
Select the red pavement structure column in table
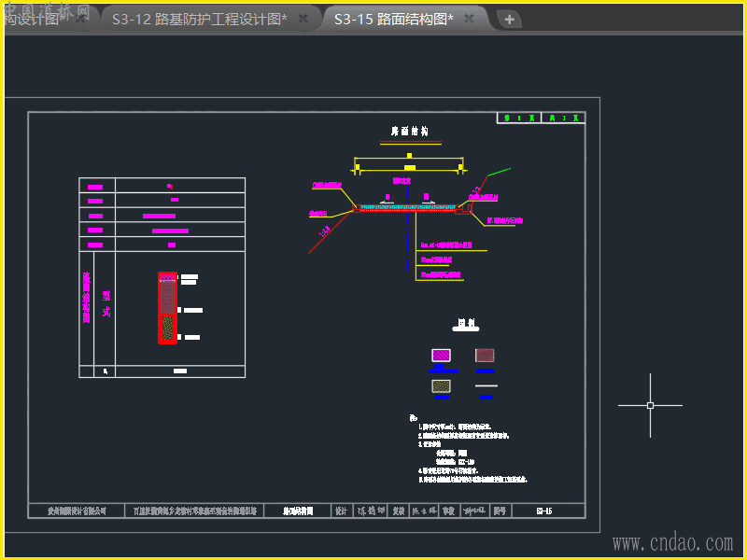(x=167, y=308)
